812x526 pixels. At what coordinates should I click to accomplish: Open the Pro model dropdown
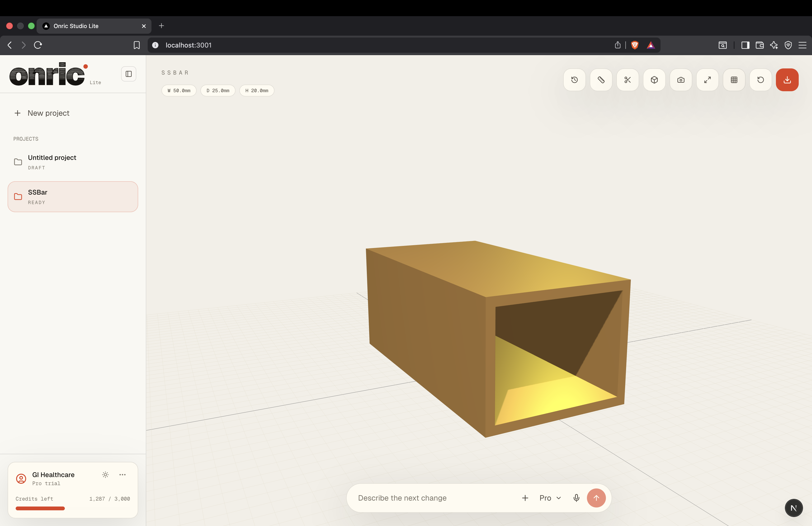pyautogui.click(x=550, y=498)
